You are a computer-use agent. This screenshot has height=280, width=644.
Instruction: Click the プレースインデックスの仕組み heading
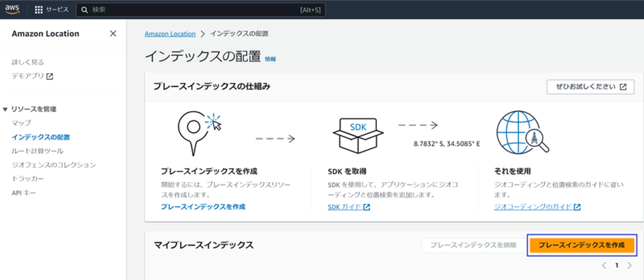(212, 86)
